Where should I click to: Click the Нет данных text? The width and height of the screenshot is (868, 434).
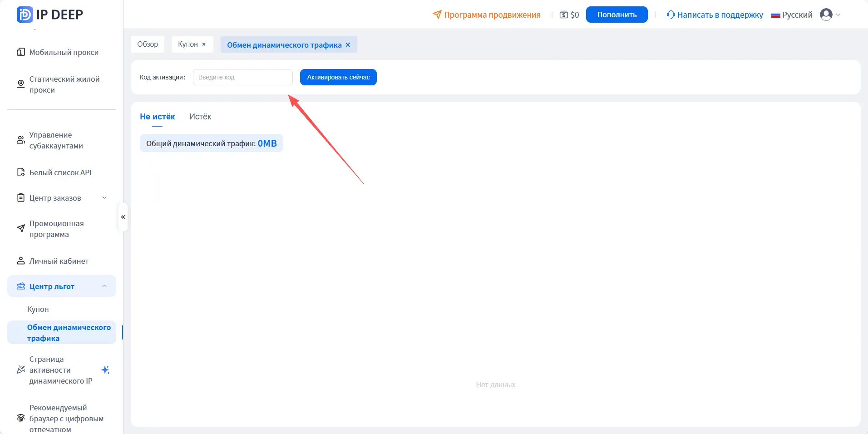[496, 385]
